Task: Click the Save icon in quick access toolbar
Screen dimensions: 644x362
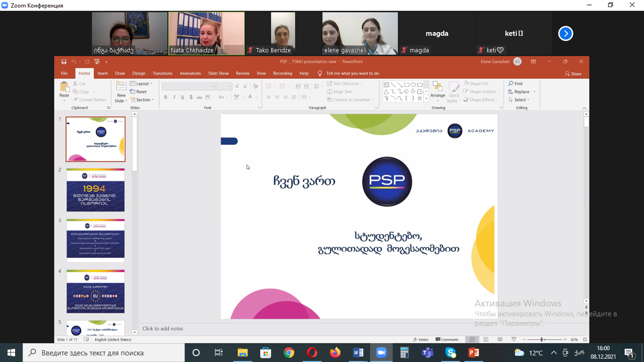Action: [x=64, y=62]
